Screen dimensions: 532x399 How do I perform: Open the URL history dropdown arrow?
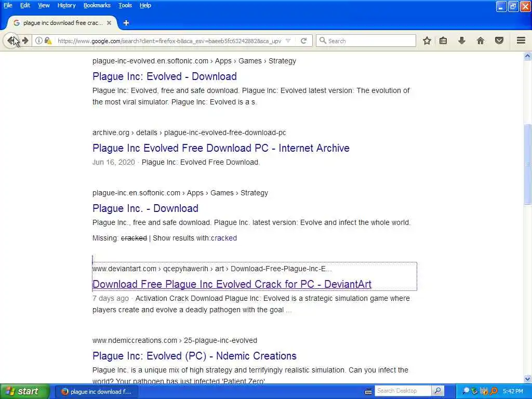click(288, 41)
